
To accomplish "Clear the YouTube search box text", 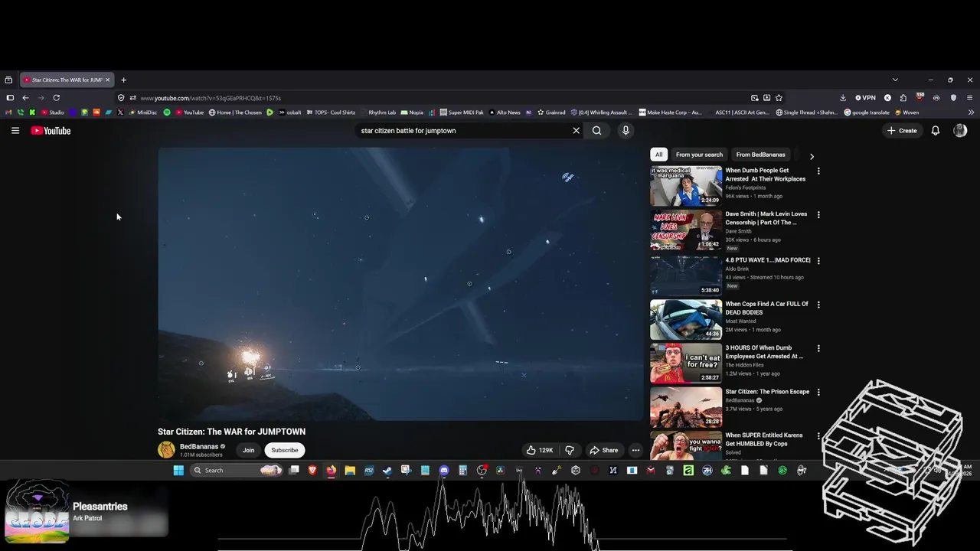I will tap(577, 131).
